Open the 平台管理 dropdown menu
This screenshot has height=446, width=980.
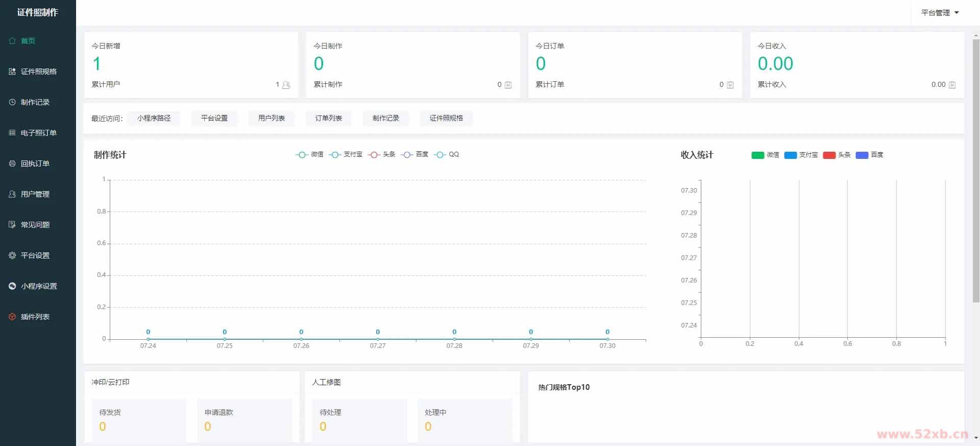940,13
